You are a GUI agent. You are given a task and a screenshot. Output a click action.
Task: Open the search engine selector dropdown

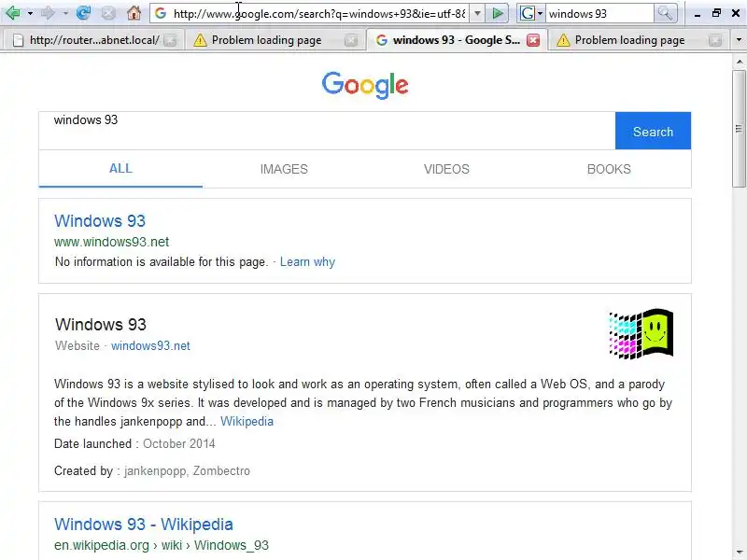531,13
